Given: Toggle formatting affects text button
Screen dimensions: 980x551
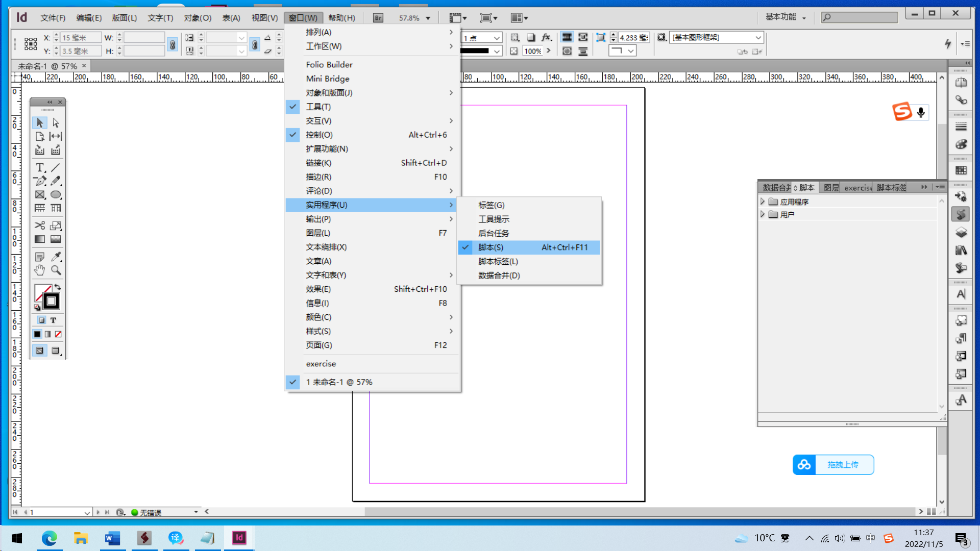Looking at the screenshot, I should 53,320.
